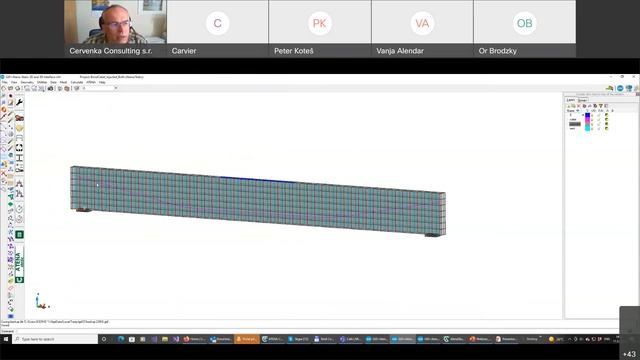Image resolution: width=640 pixels, height=360 pixels.
Task: Click the black dot icon in left toolbar
Action: click(11, 96)
